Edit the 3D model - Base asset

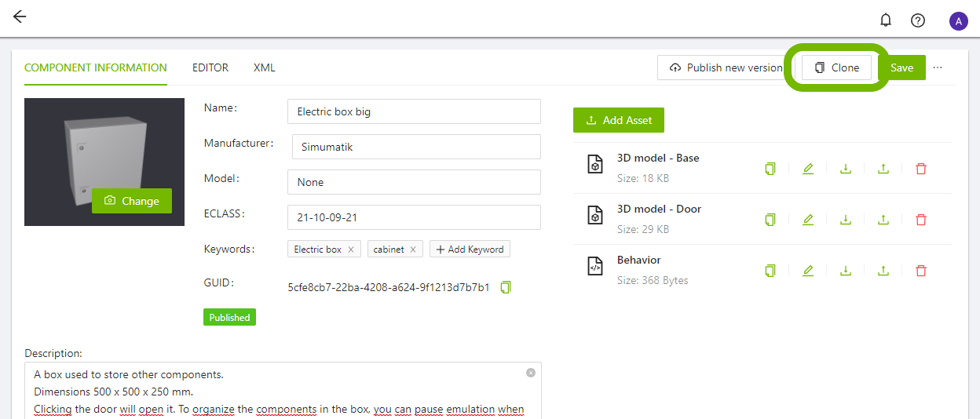click(808, 169)
